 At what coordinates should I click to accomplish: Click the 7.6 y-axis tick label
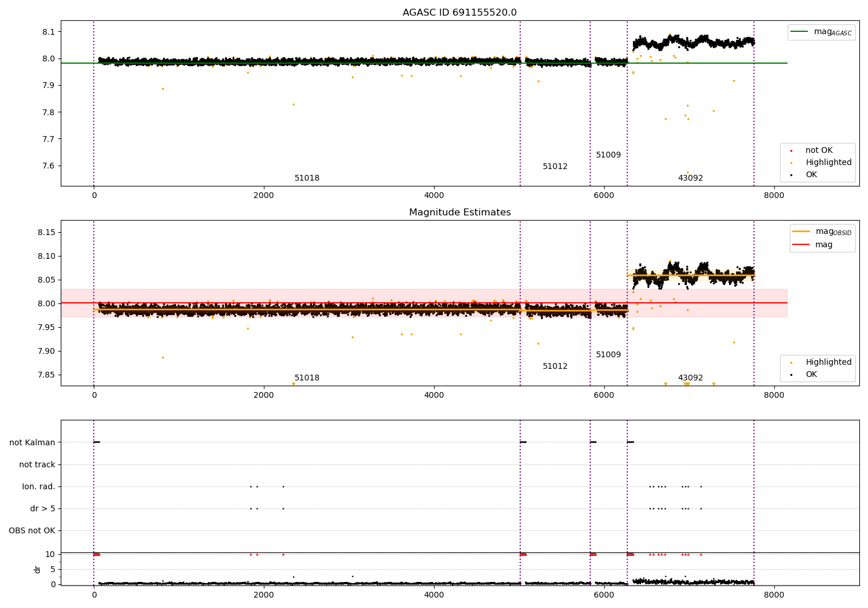click(49, 166)
